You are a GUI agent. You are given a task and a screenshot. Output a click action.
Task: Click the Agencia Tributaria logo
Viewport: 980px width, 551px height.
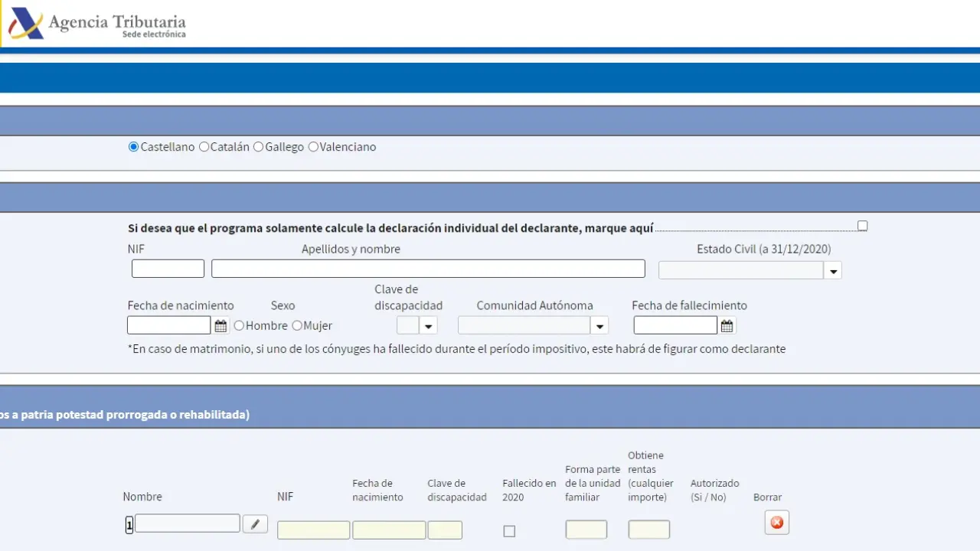click(x=96, y=24)
